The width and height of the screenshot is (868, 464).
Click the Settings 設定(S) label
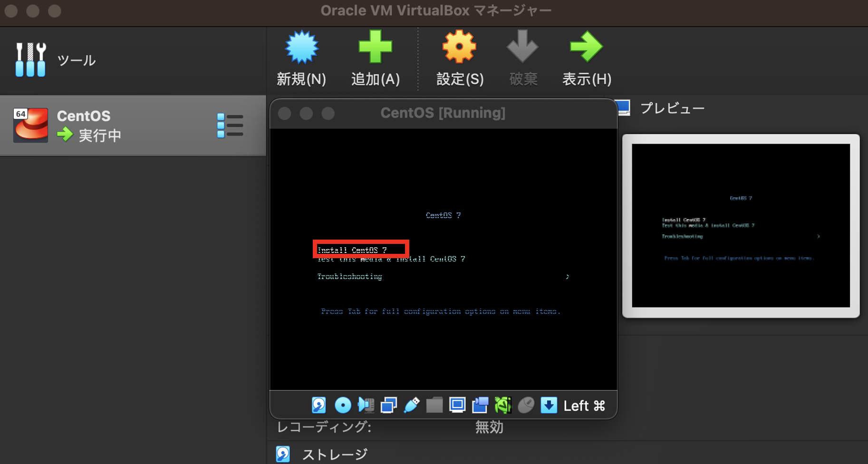point(460,79)
